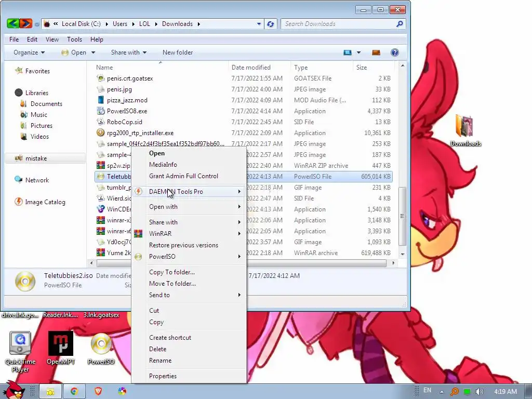This screenshot has width=532, height=399.
Task: Select the penis.jpg file row
Action: point(244,89)
